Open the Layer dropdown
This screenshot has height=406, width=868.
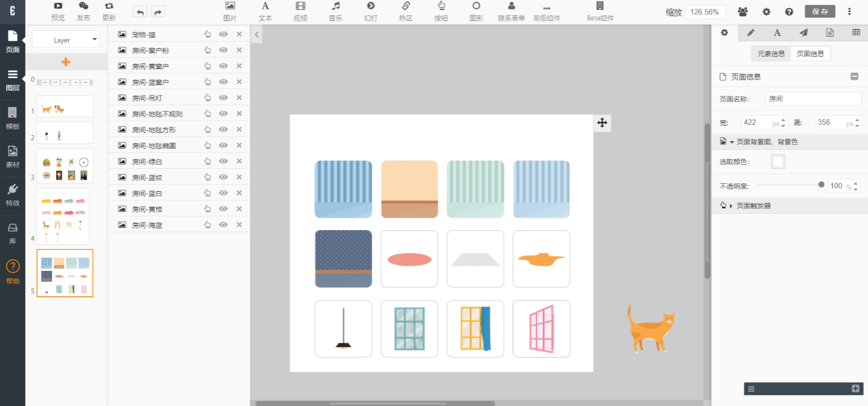coord(66,40)
